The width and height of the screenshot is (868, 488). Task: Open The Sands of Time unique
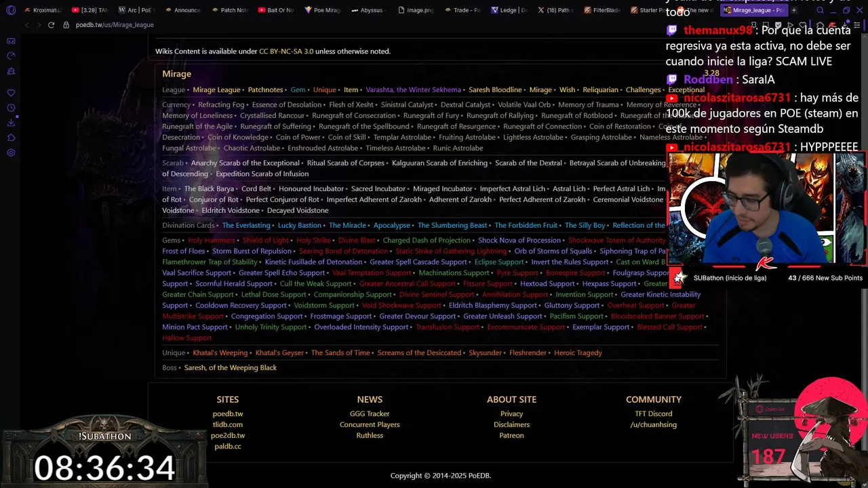[340, 353]
